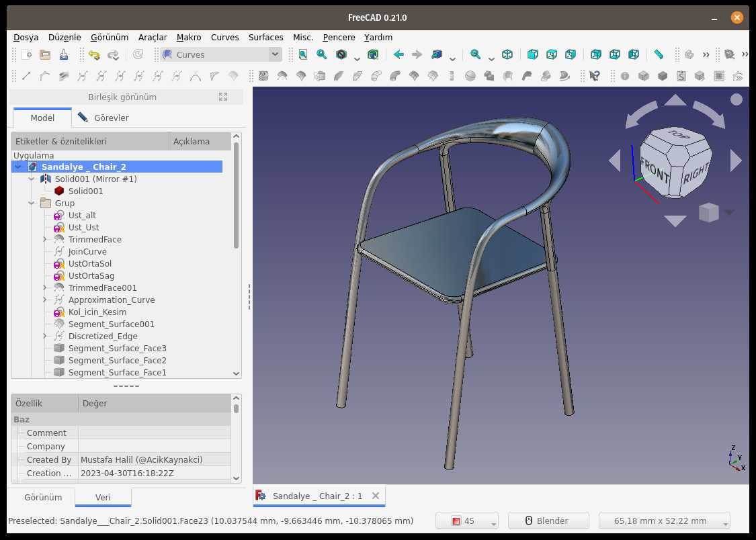Open the Surfaces menu
The image size is (756, 540).
(265, 37)
